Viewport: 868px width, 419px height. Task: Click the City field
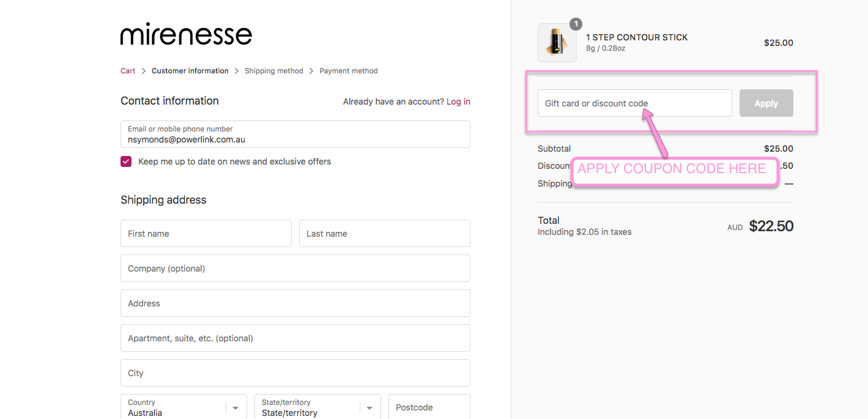point(295,373)
